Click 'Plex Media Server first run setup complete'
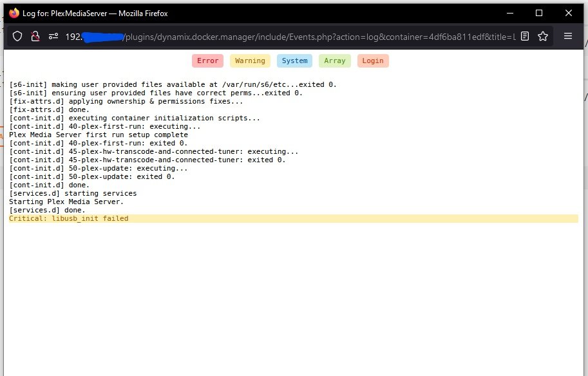Screen dimensions: 588x376 click(99, 135)
